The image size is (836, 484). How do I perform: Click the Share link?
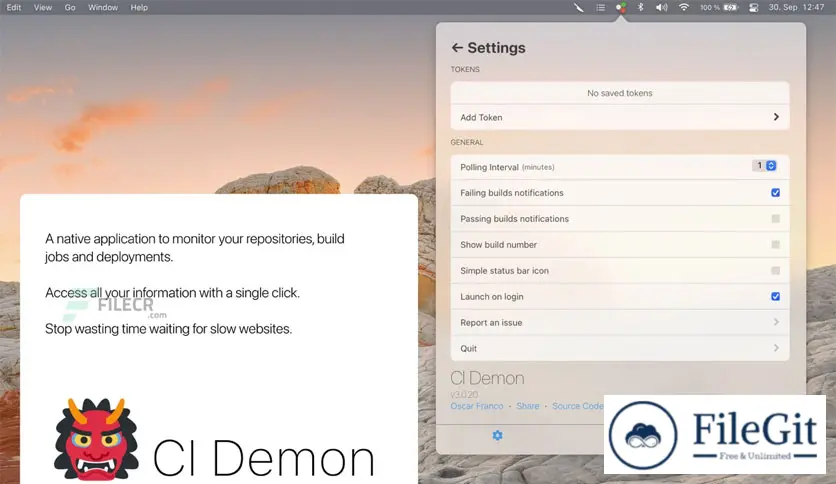(527, 406)
